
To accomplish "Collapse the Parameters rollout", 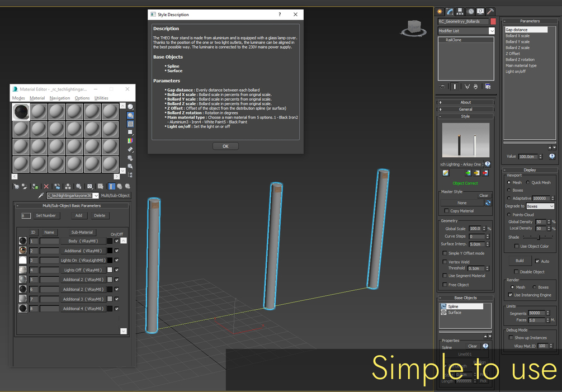I will tap(530, 21).
